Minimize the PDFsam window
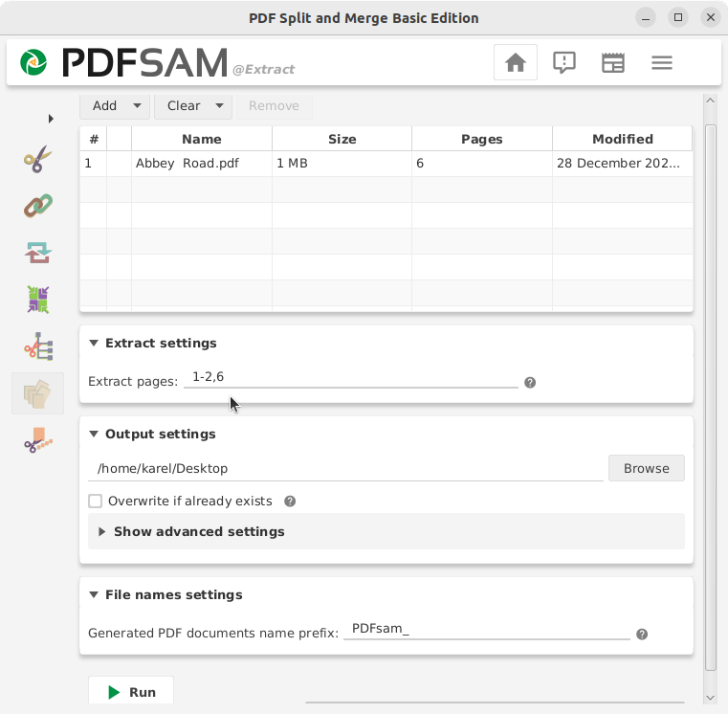This screenshot has width=728, height=714. [x=646, y=17]
